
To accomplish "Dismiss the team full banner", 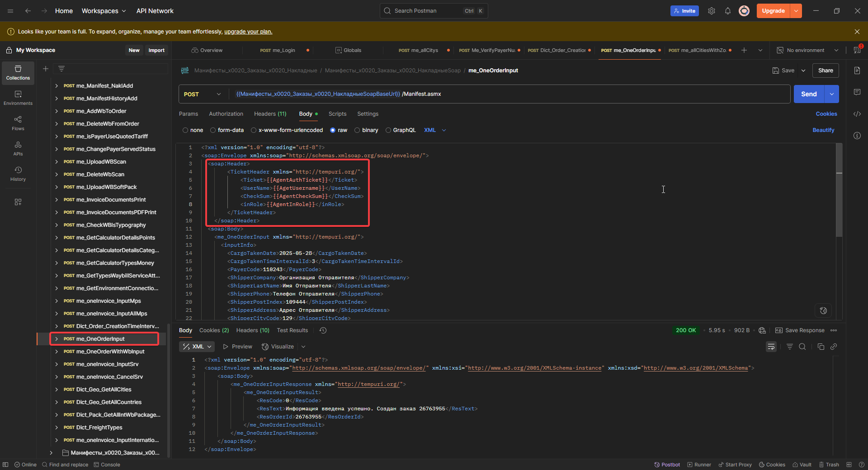I will pos(857,32).
